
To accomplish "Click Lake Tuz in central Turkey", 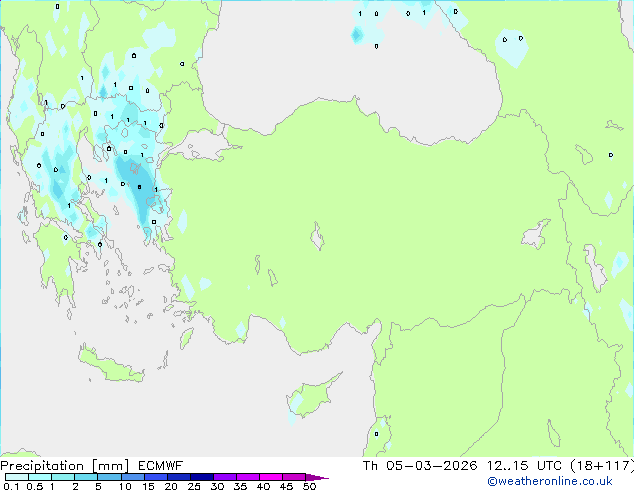I will click(317, 239).
